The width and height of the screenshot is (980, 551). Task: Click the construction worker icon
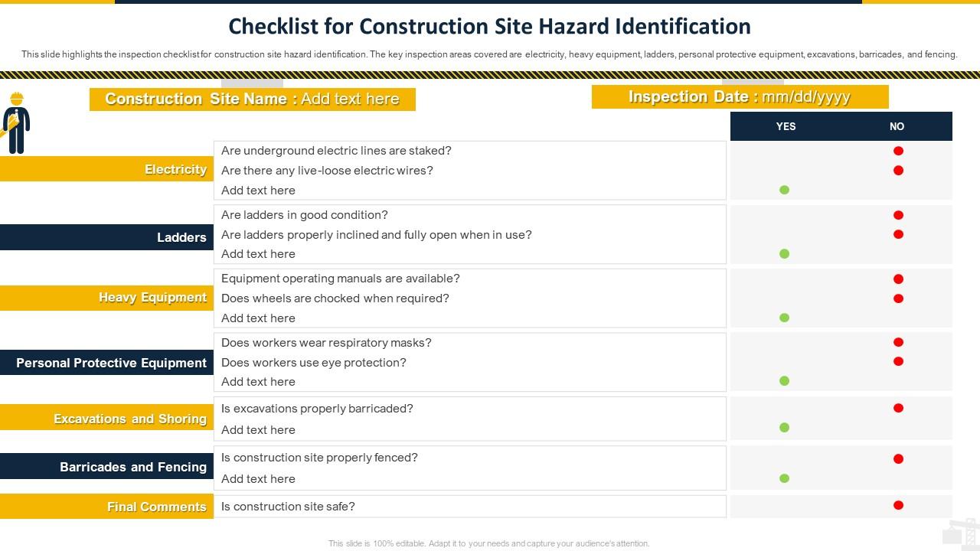click(15, 123)
